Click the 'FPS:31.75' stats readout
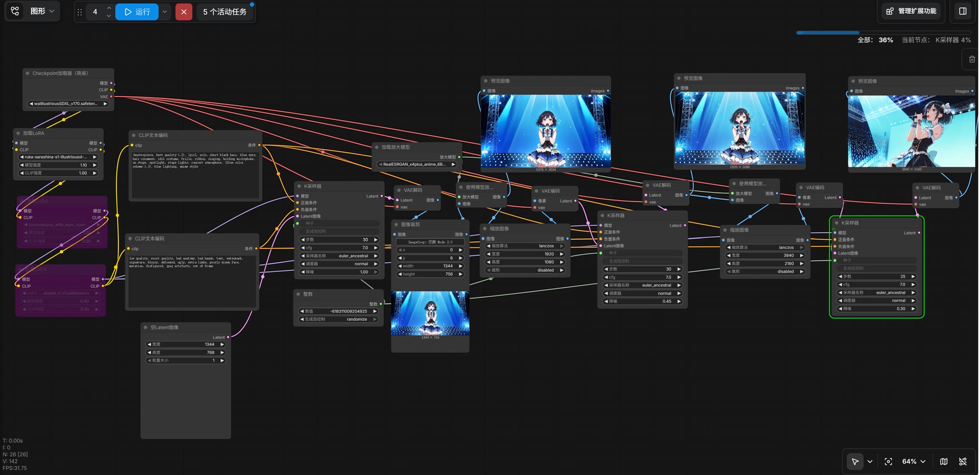The height and width of the screenshot is (475, 980). pos(15,468)
